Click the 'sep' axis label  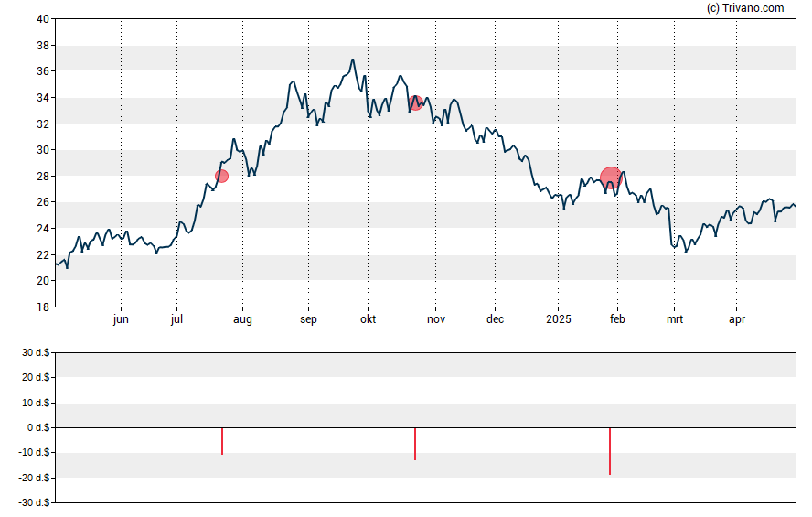point(308,319)
